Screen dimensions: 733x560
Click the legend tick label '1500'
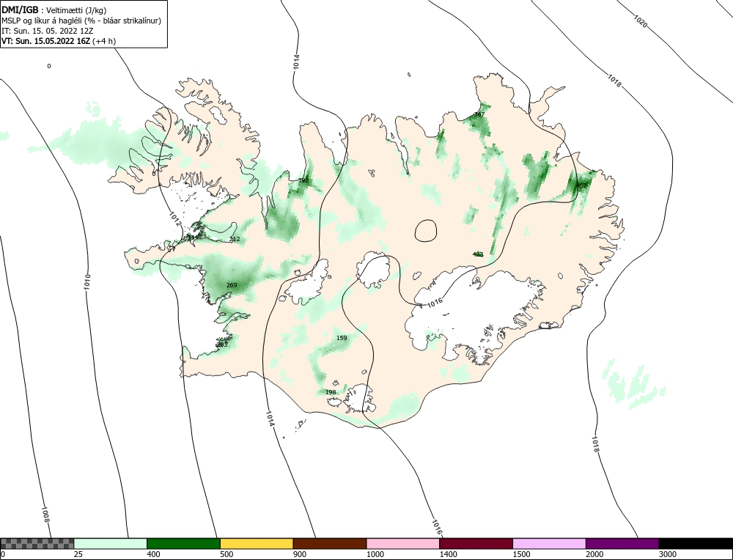(x=520, y=554)
